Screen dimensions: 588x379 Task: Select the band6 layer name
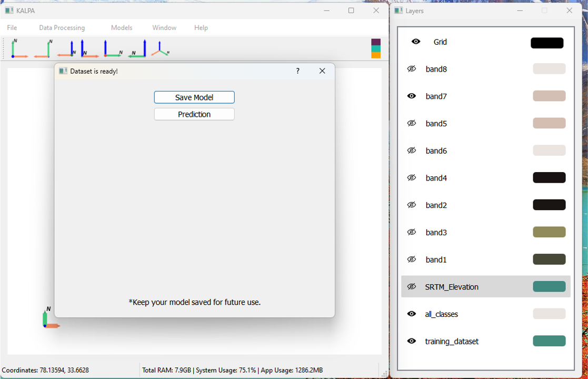click(436, 151)
